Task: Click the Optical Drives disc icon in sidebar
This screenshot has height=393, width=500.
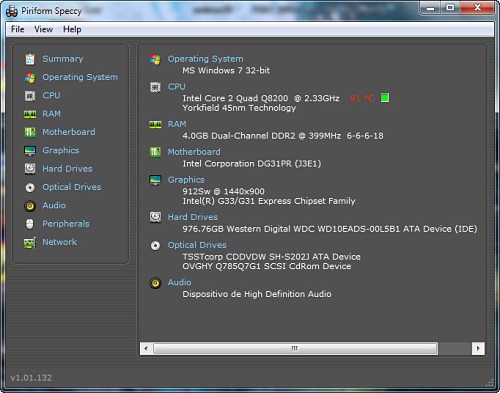Action: pos(30,188)
